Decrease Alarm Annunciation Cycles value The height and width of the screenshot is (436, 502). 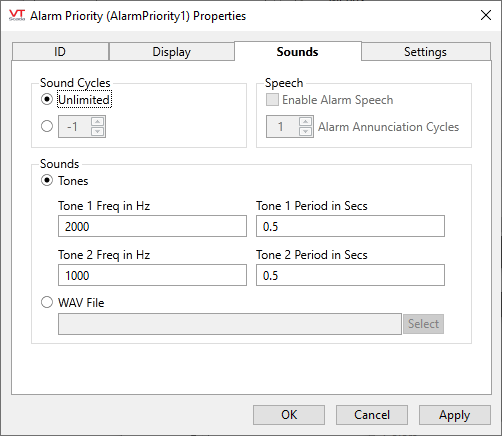tap(305, 131)
